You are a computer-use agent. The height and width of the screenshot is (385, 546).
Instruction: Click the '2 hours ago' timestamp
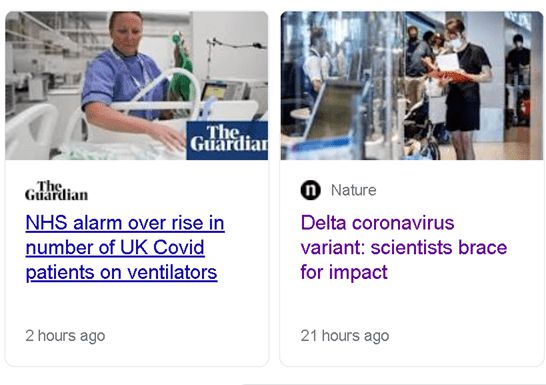[x=65, y=336]
